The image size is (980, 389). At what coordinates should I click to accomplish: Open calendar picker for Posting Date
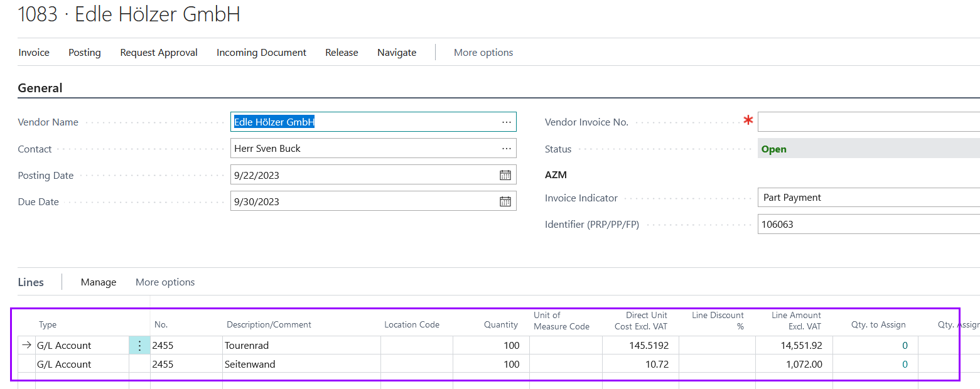[505, 175]
